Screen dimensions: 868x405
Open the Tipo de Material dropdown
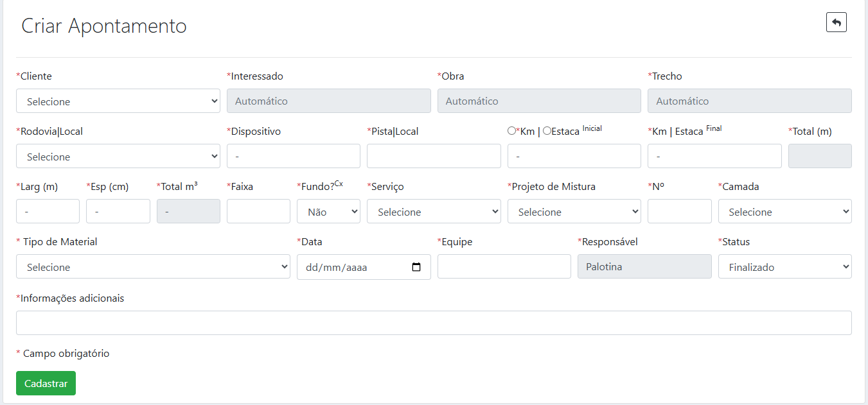pyautogui.click(x=153, y=266)
